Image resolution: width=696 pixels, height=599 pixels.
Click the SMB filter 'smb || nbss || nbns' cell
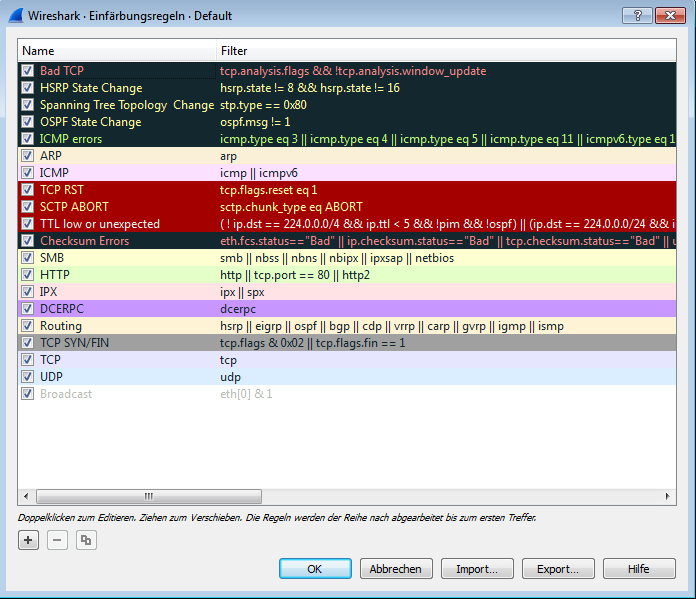[x=337, y=258]
